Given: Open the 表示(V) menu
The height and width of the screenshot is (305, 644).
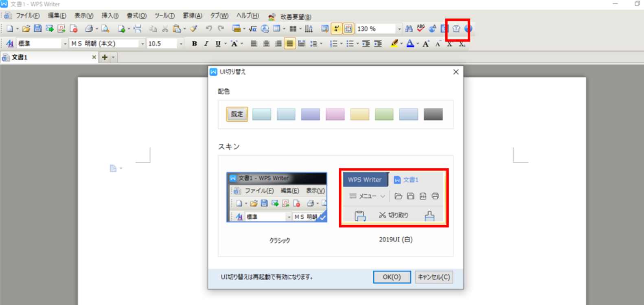Looking at the screenshot, I should tap(84, 15).
